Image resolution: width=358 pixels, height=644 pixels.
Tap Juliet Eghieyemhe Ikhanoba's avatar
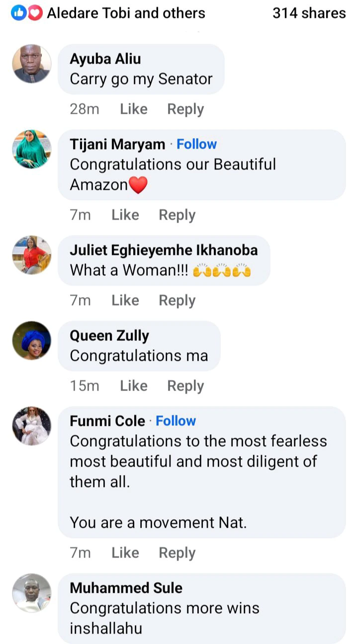[x=32, y=255]
